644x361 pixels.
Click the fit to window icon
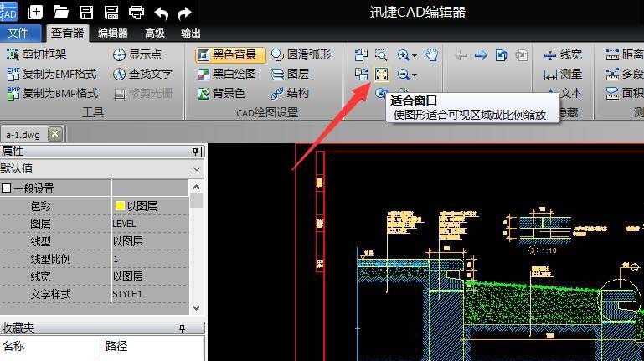pyautogui.click(x=382, y=75)
